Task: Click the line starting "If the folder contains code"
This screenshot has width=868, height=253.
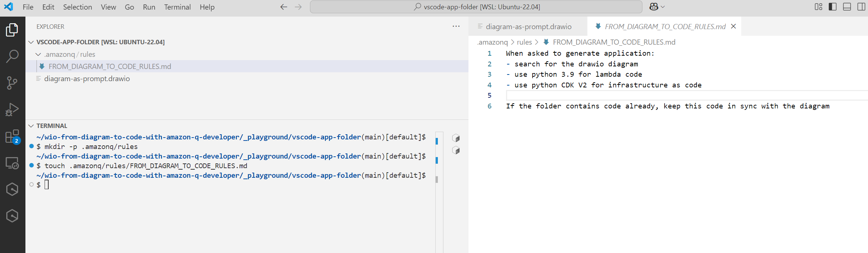Action: click(x=667, y=106)
